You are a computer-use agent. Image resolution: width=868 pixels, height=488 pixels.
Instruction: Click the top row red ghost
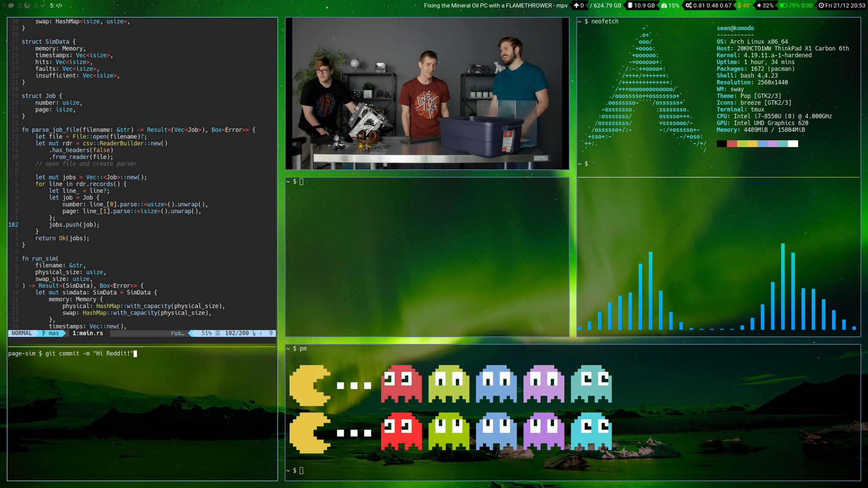click(401, 384)
